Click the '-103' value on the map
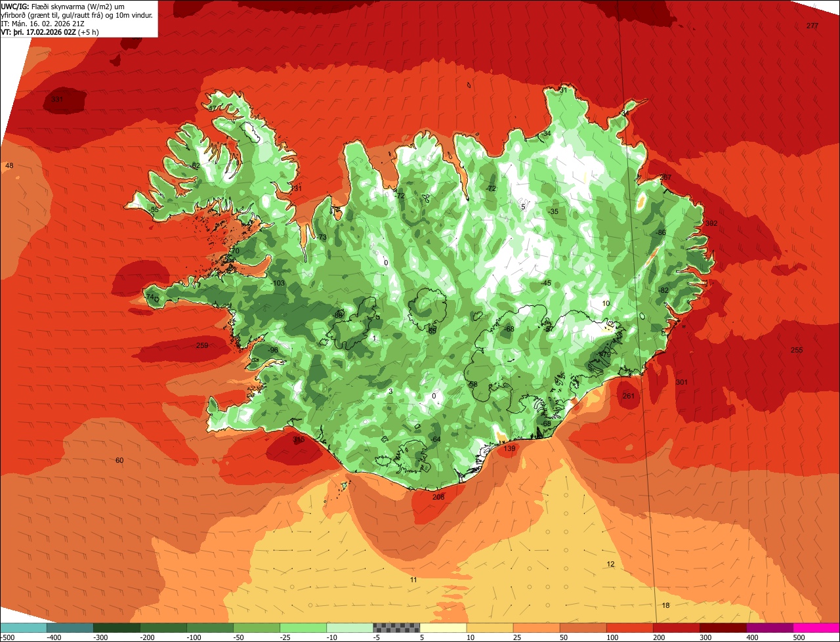 coord(278,283)
